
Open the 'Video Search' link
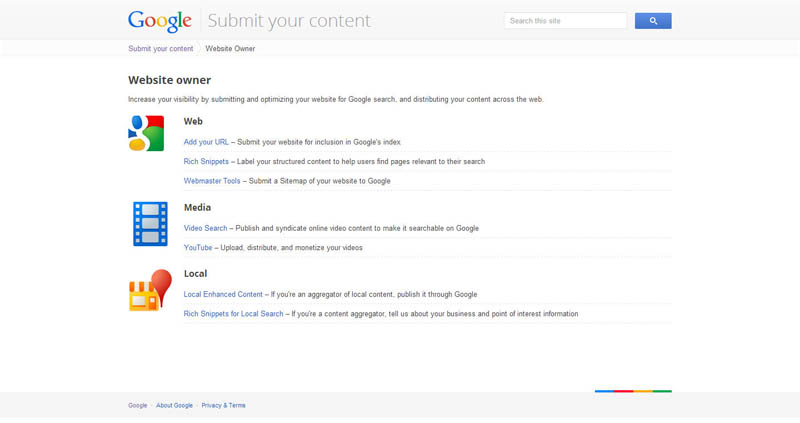(x=206, y=229)
